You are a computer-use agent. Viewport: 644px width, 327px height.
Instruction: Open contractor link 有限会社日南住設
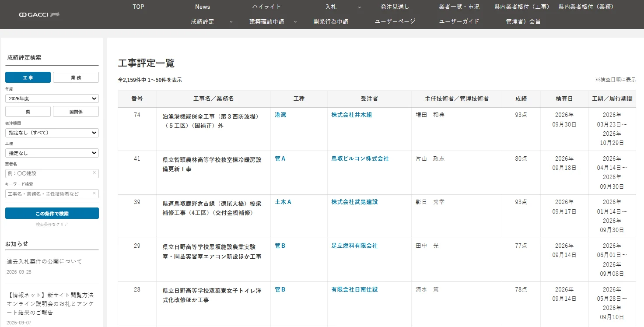click(x=354, y=289)
